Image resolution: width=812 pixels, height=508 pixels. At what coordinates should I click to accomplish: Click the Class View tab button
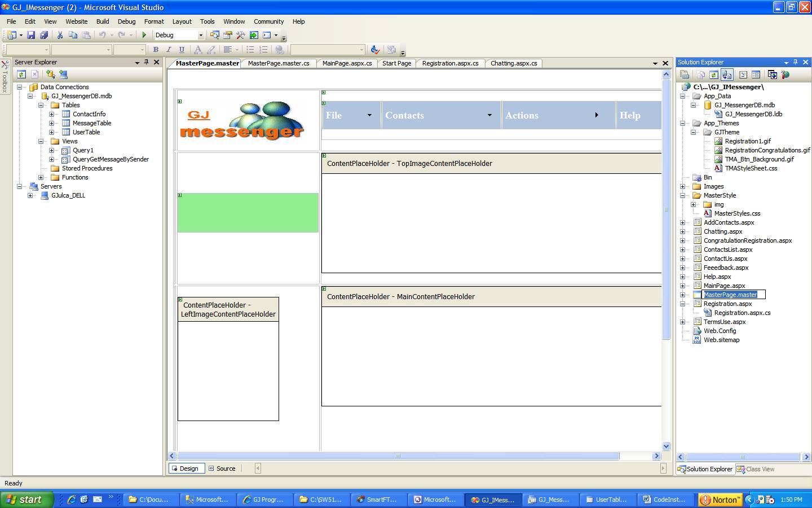click(756, 469)
